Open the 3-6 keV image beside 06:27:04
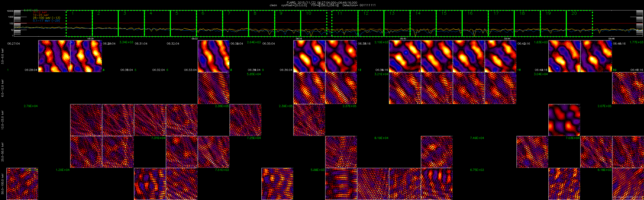 coord(54,56)
